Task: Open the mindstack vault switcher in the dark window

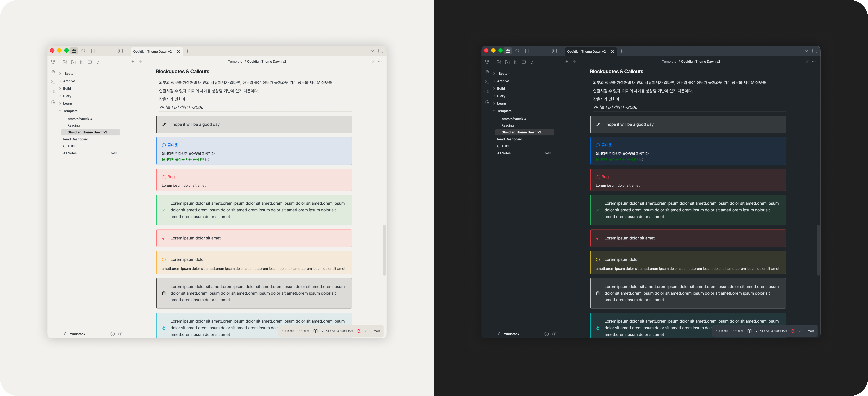Action: [509, 334]
